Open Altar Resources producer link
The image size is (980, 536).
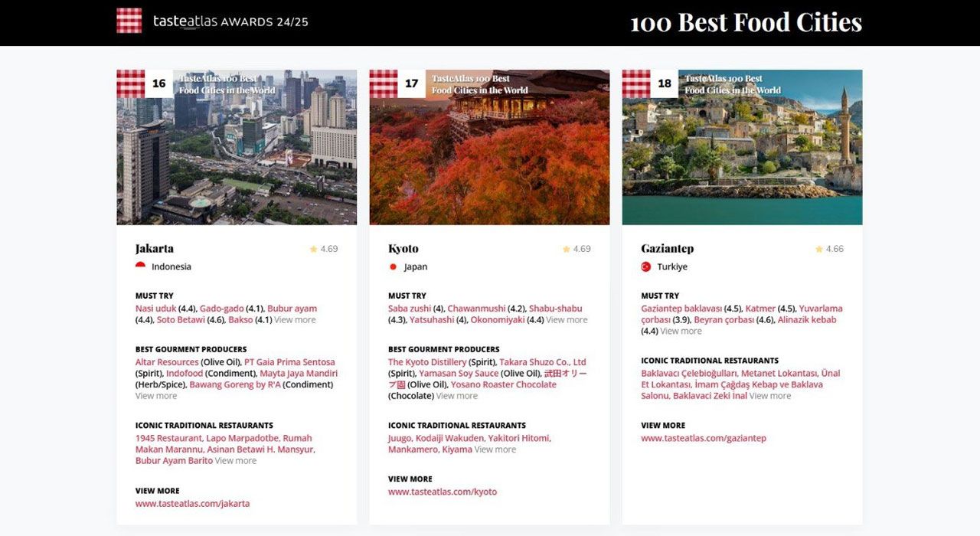click(167, 362)
